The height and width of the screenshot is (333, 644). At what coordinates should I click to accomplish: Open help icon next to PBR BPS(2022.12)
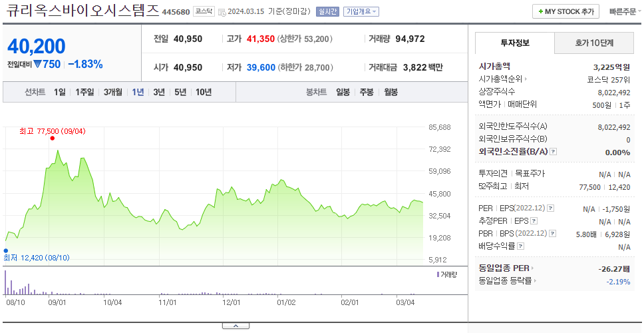(x=553, y=234)
